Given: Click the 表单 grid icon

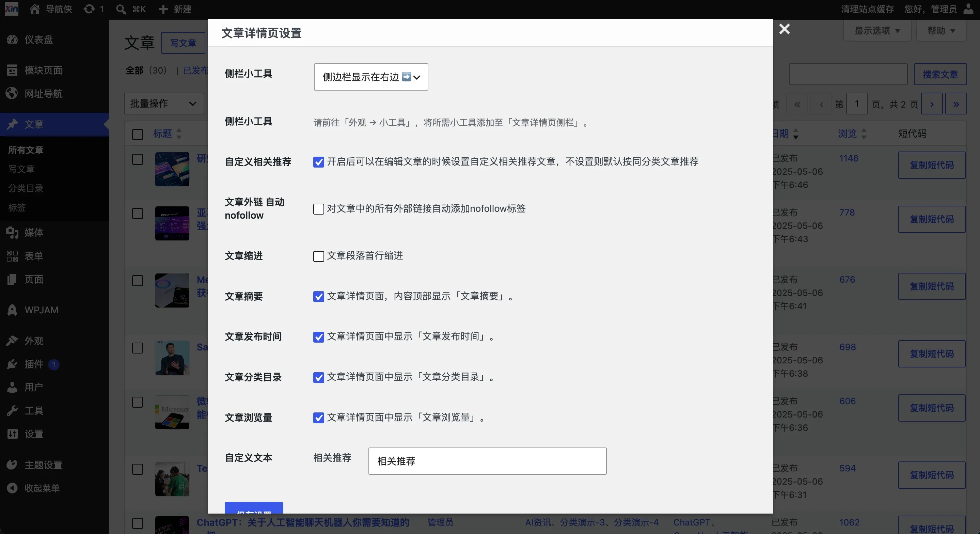Looking at the screenshot, I should [x=12, y=256].
